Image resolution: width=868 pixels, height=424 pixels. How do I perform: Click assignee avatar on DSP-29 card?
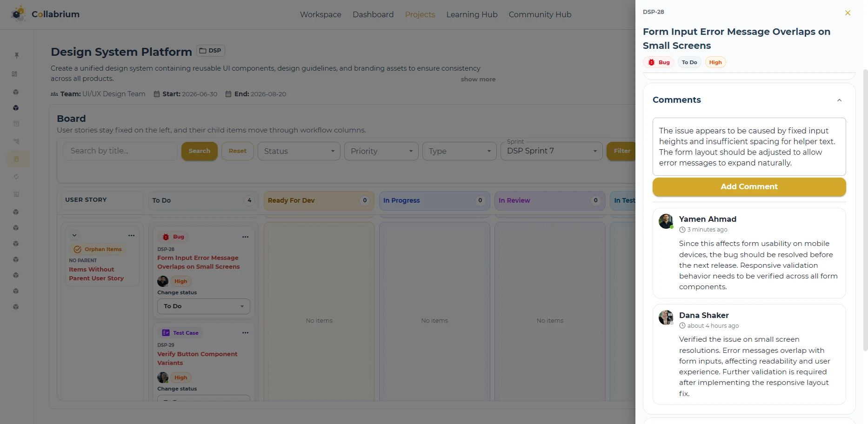[163, 378]
